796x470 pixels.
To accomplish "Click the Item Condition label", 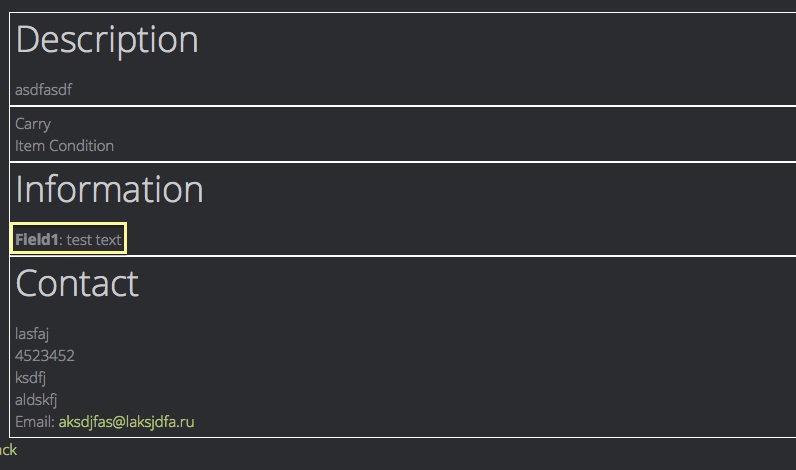I will click(64, 146).
